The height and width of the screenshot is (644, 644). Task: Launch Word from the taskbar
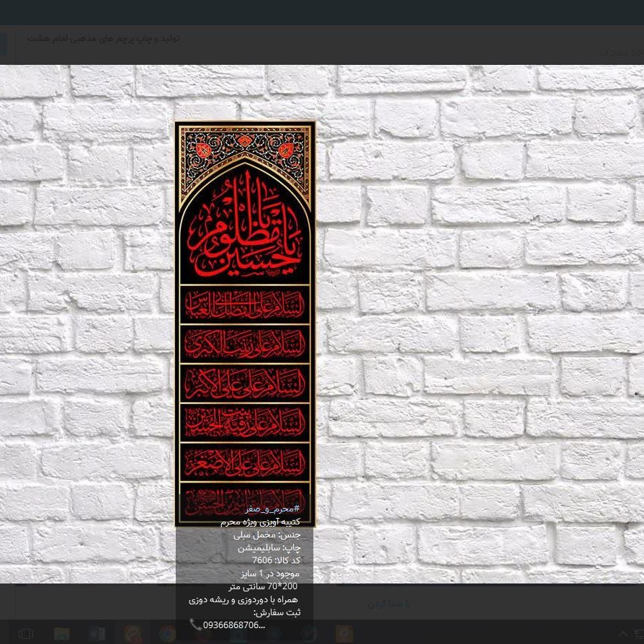click(97, 634)
